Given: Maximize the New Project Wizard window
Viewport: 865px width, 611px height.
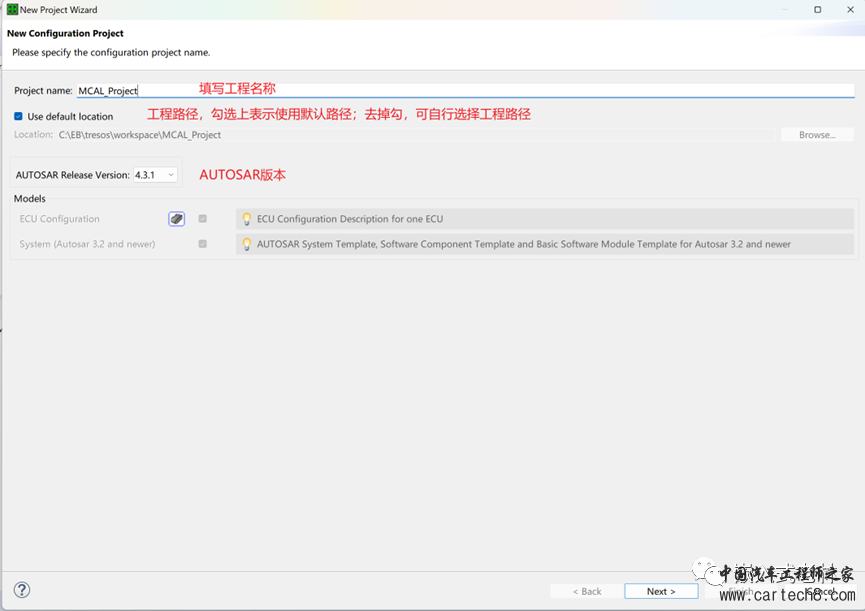Looking at the screenshot, I should 817,10.
